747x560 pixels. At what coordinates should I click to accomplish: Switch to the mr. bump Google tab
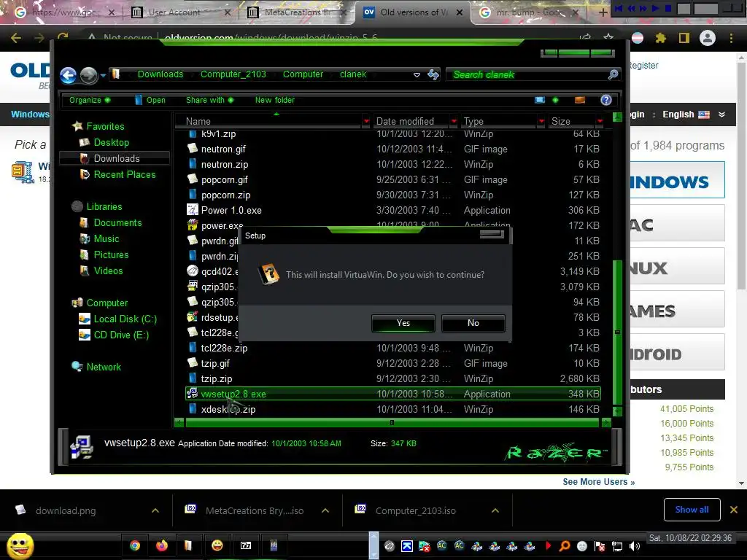(x=530, y=12)
